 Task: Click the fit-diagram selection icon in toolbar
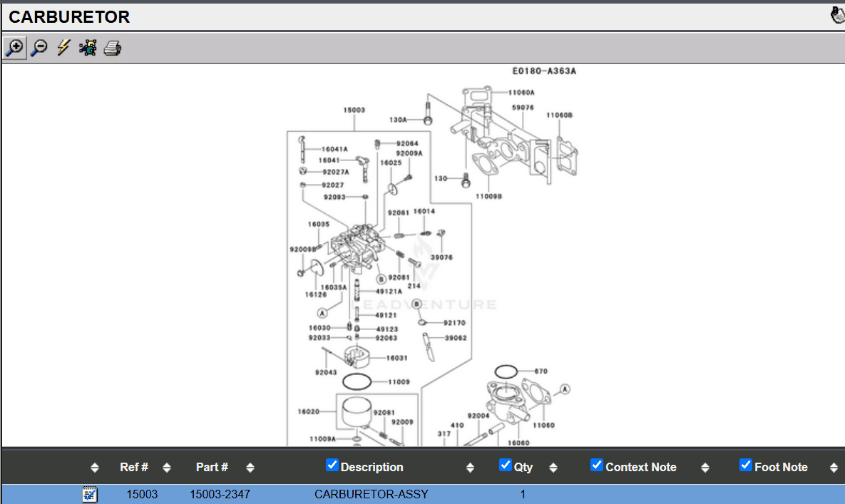(88, 48)
